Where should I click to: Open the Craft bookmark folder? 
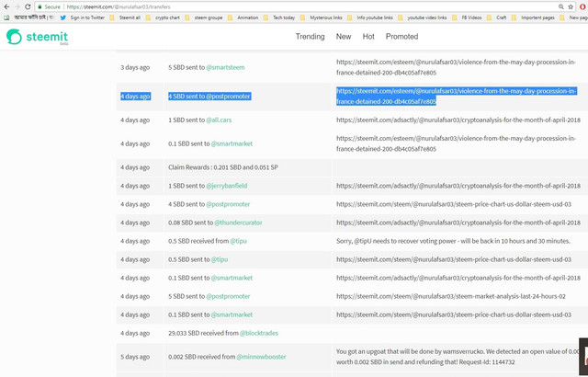click(x=496, y=17)
